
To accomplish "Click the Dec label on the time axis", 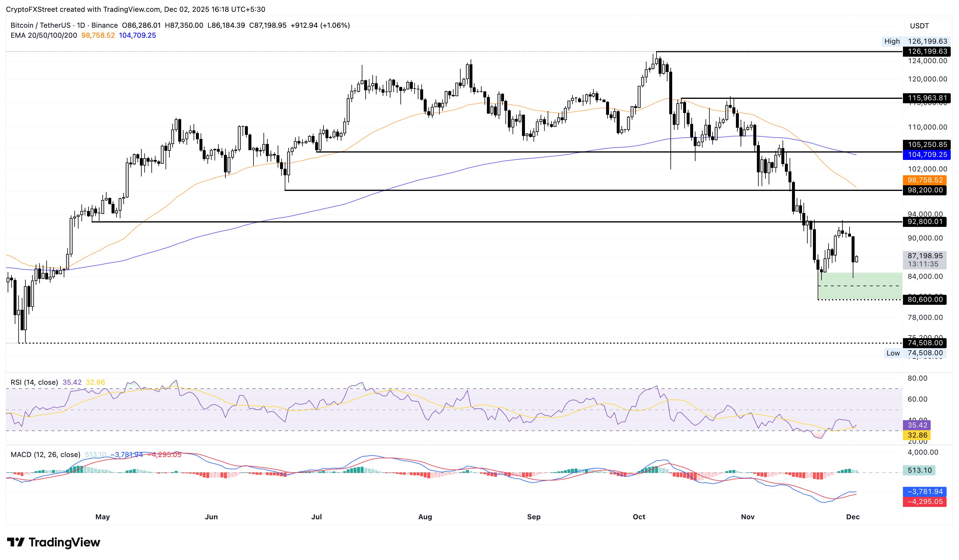I will click(854, 517).
